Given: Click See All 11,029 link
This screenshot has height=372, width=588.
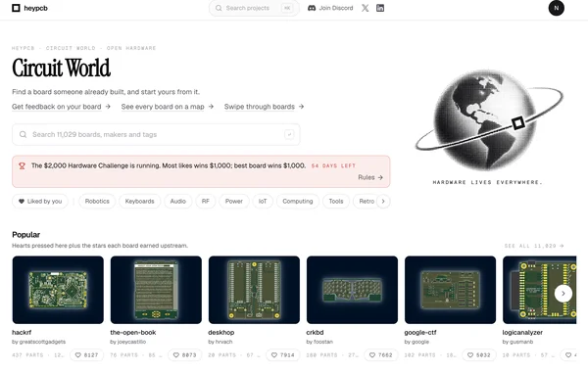Looking at the screenshot, I should pos(534,246).
